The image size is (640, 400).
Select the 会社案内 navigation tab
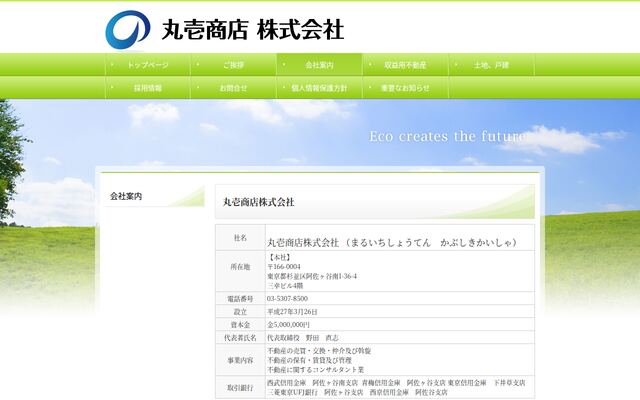(320, 65)
